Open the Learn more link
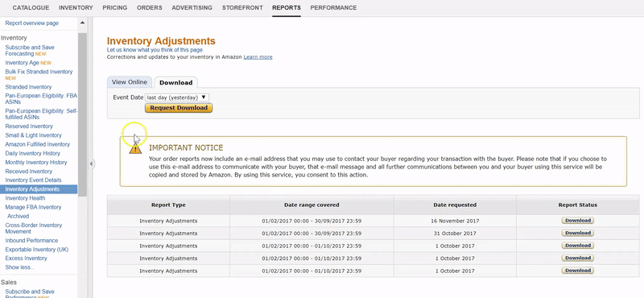Image resolution: width=644 pixels, height=298 pixels. click(258, 57)
